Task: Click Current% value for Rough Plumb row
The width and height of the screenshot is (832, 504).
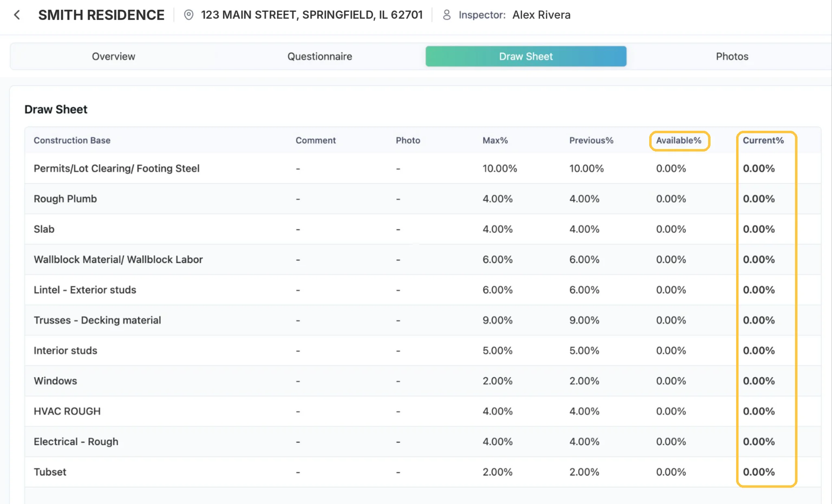Action: pyautogui.click(x=758, y=199)
